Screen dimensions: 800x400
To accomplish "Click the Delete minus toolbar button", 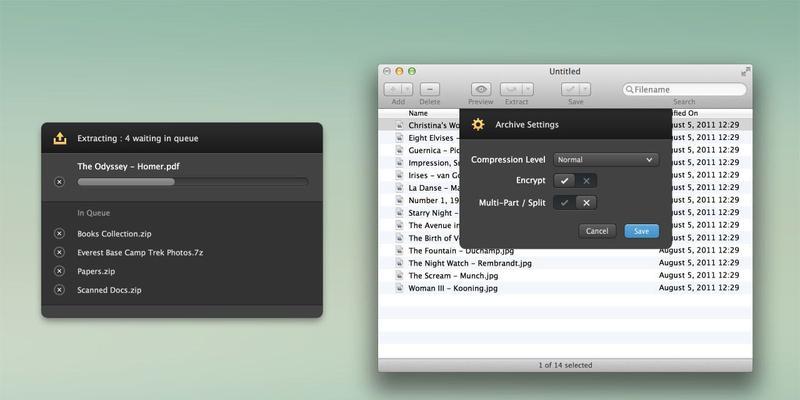I will click(430, 89).
